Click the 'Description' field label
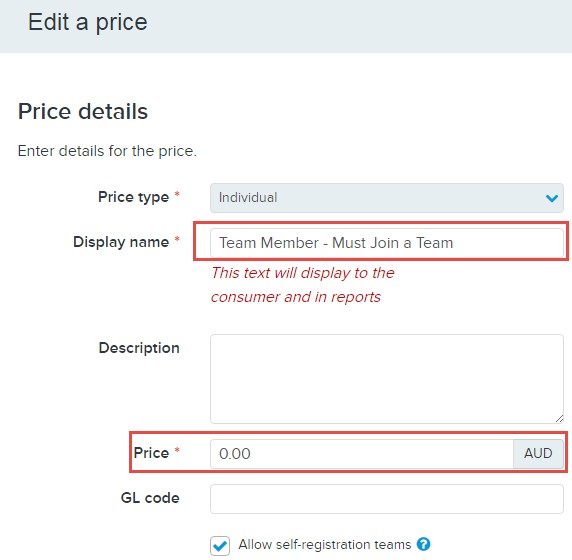 point(139,348)
